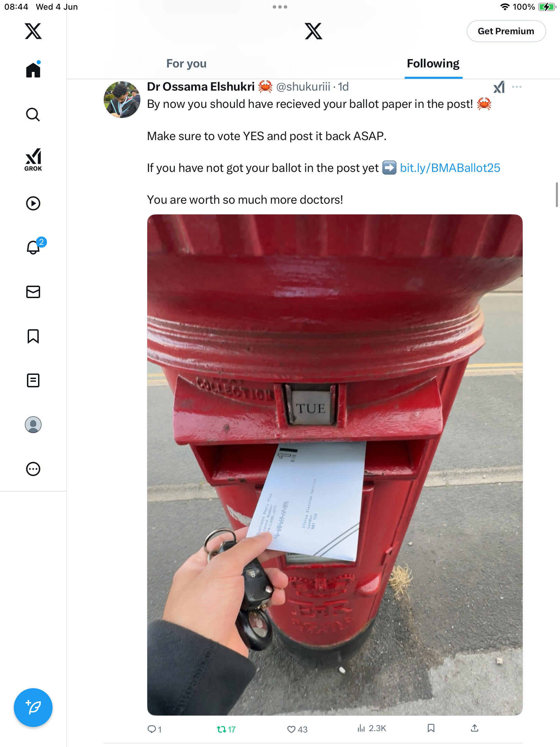Switch to the For you tab
Viewport: 560px width, 747px height.
coord(186,64)
